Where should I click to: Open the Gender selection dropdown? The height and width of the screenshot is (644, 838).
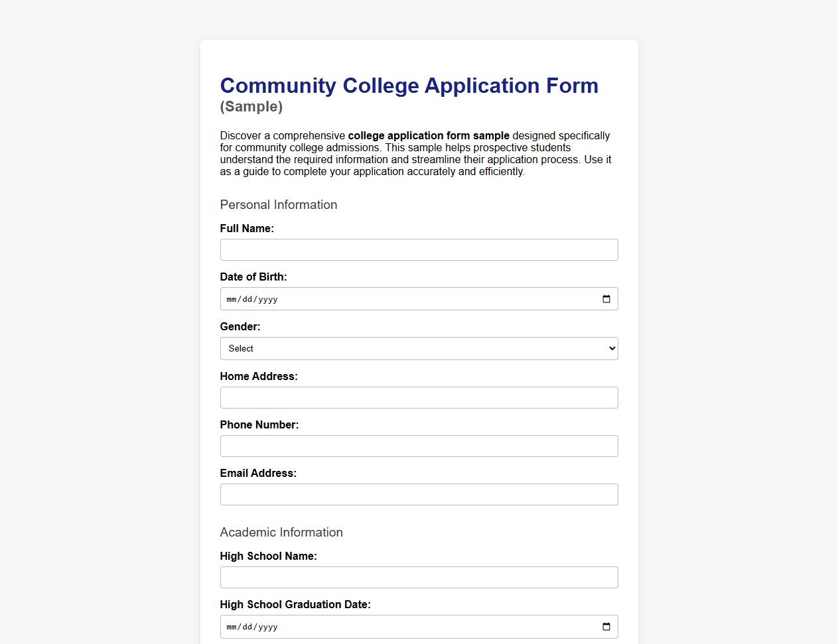point(419,348)
